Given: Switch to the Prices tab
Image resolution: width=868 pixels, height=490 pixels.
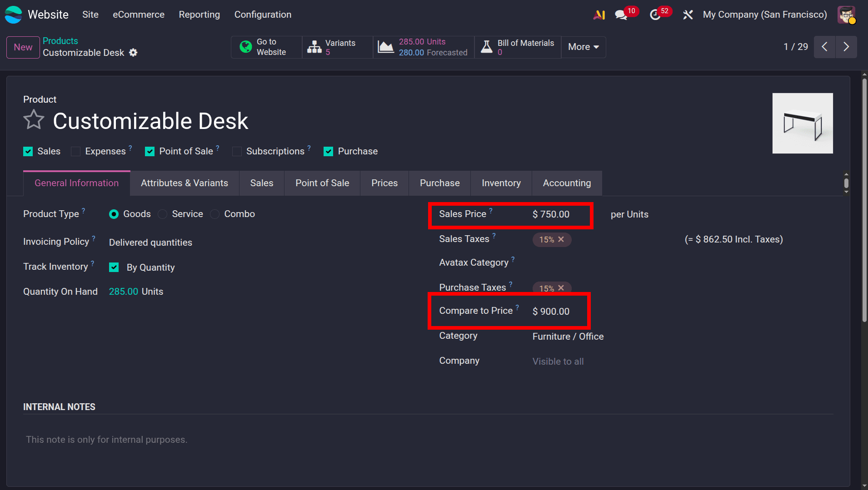Looking at the screenshot, I should (384, 183).
